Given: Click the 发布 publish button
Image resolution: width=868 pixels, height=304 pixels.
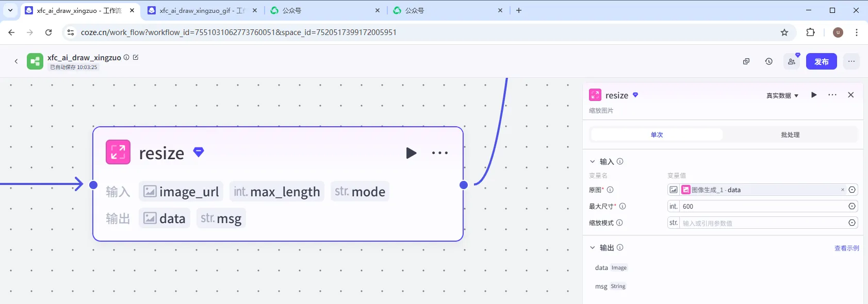Looking at the screenshot, I should pyautogui.click(x=822, y=61).
